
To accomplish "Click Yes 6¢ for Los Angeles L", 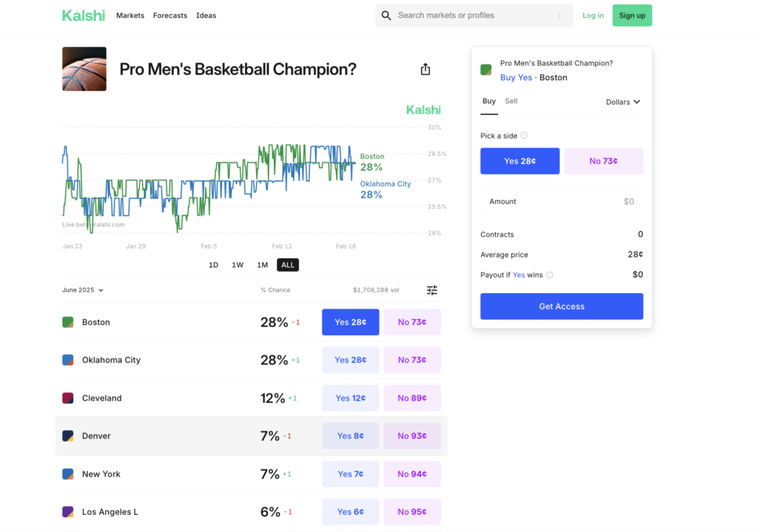I will 350,512.
